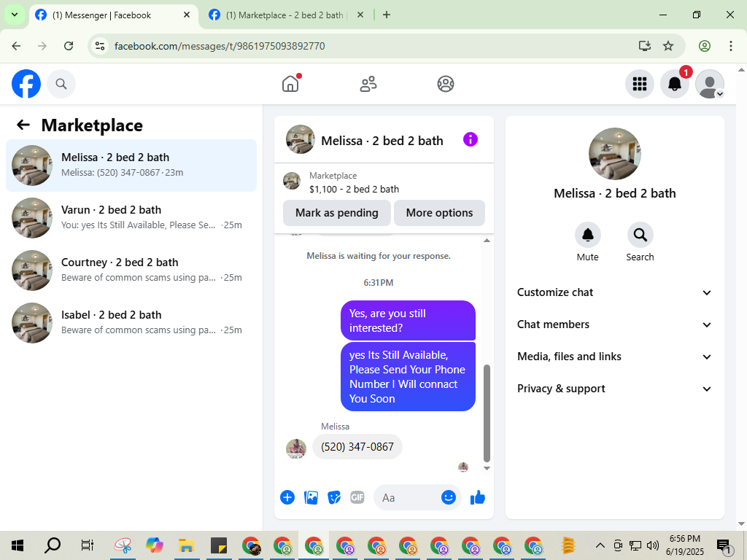747x560 pixels.
Task: Open Windows taskbar search
Action: point(53,545)
